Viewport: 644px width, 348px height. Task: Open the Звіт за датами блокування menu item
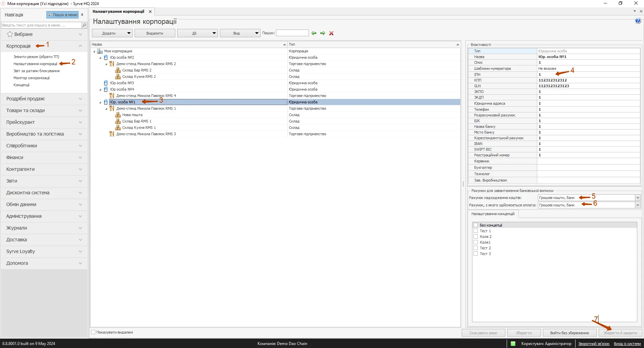[36, 71]
